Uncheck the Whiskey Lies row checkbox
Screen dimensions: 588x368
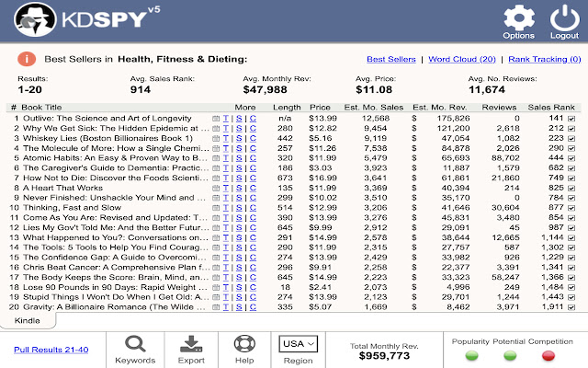[571, 139]
